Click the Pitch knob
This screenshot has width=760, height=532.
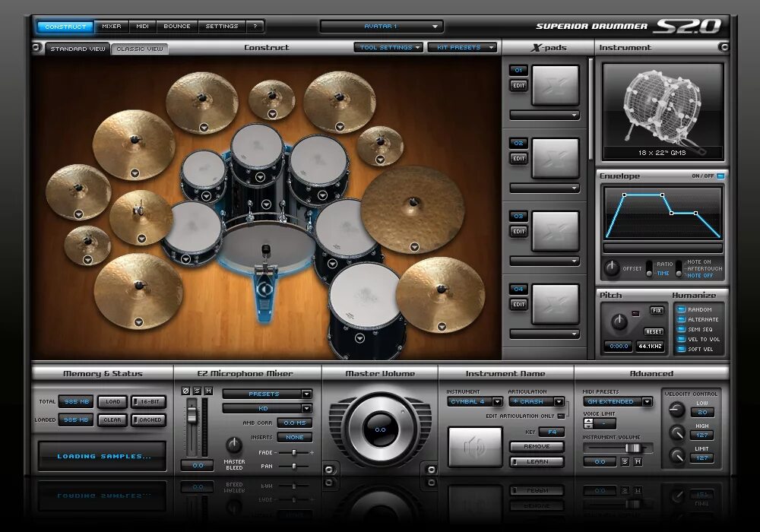[x=619, y=321]
